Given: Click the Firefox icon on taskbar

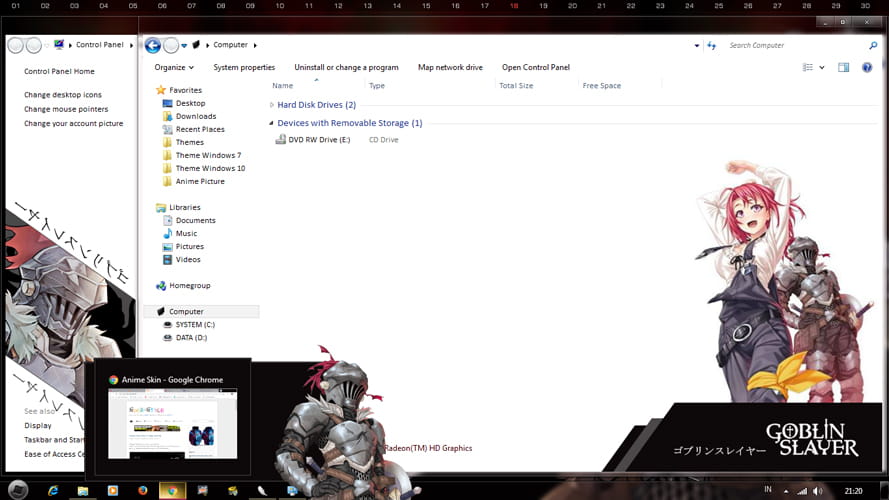Looking at the screenshot, I should pos(142,491).
